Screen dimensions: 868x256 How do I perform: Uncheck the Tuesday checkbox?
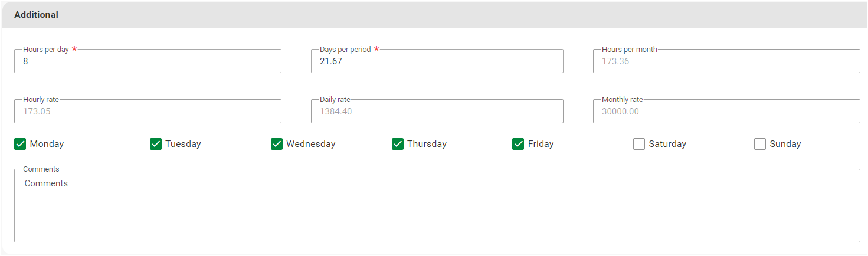pyautogui.click(x=156, y=144)
